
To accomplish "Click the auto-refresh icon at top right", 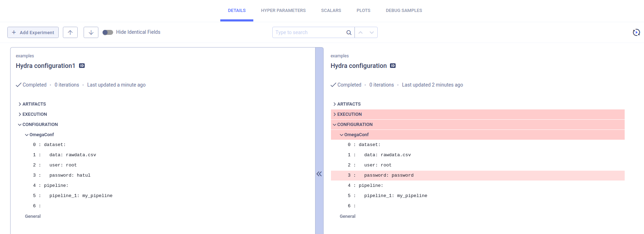I will [x=636, y=32].
